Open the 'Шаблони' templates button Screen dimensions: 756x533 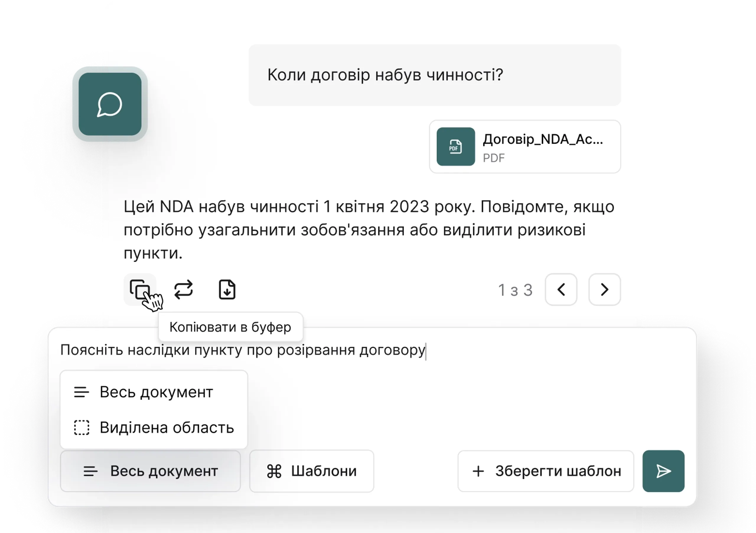312,471
